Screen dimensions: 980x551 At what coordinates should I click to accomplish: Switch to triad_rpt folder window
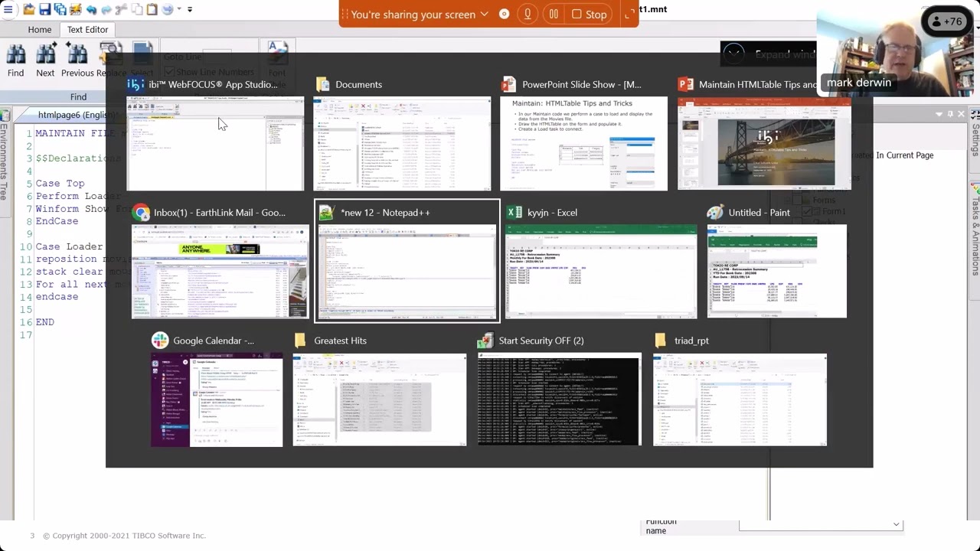740,390
